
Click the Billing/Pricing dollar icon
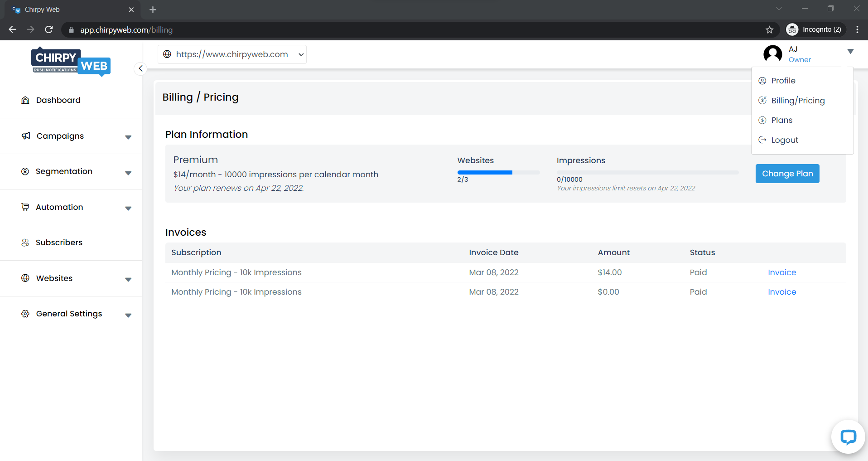[762, 100]
